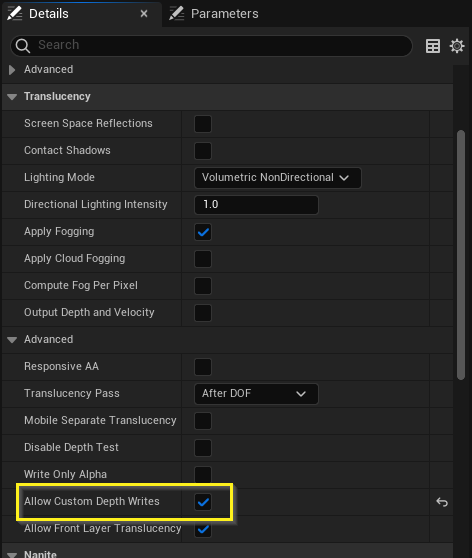Click the Details tab pencil icon
Image resolution: width=472 pixels, height=558 pixels.
click(15, 14)
